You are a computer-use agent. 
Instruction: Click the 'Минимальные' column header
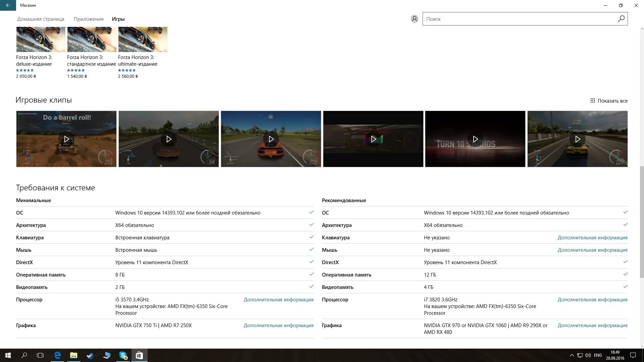coord(34,200)
